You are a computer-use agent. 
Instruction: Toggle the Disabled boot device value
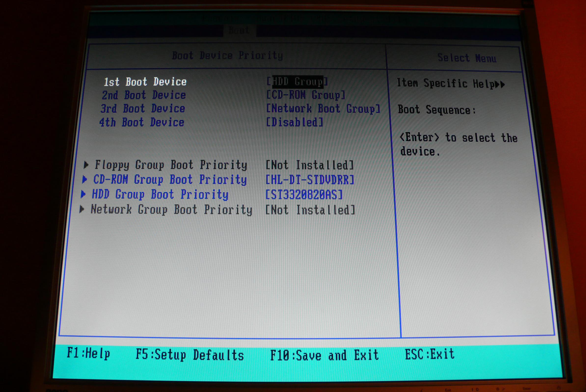(x=295, y=123)
